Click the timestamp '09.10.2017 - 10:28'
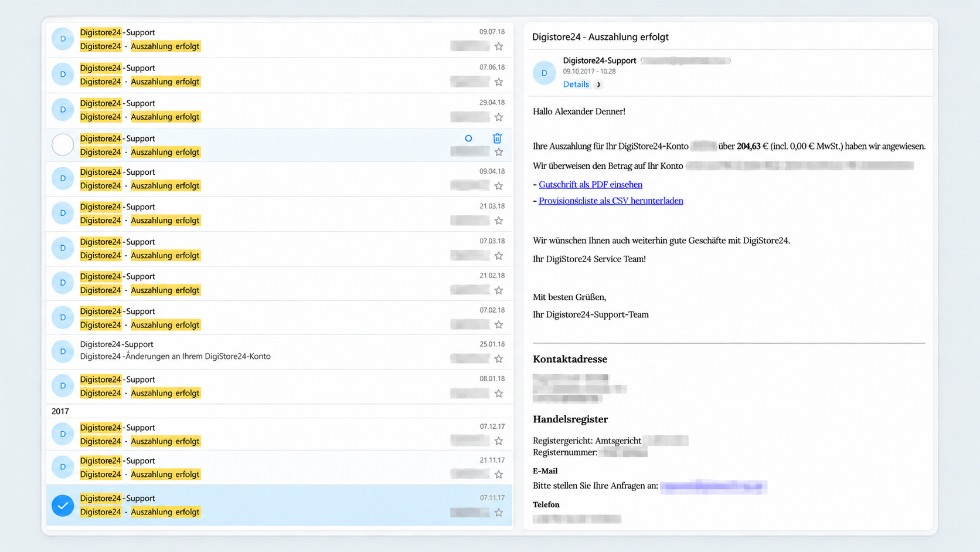Viewport: 980px width, 552px height. 589,72
